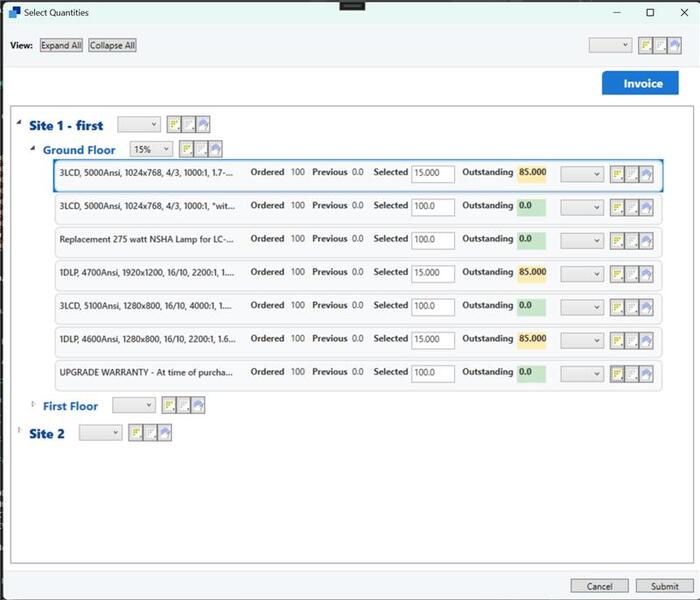Click the blue undo arrow on the 3LCD 5100Ansi row
The width and height of the screenshot is (700, 600).
(x=646, y=307)
